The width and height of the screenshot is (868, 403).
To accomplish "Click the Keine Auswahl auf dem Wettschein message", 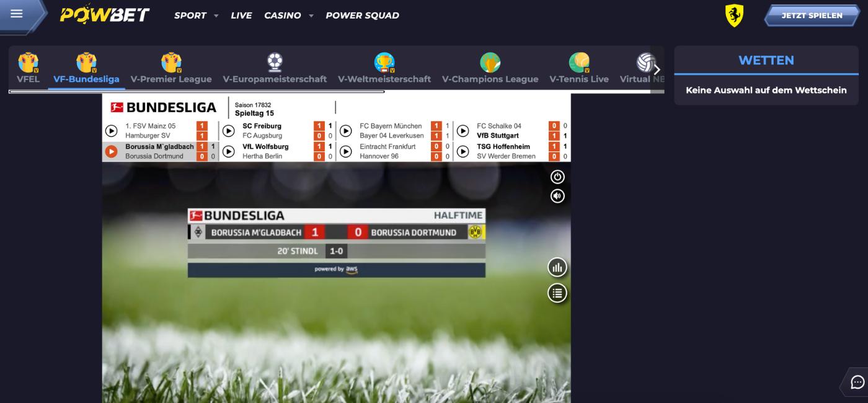I will [x=766, y=90].
